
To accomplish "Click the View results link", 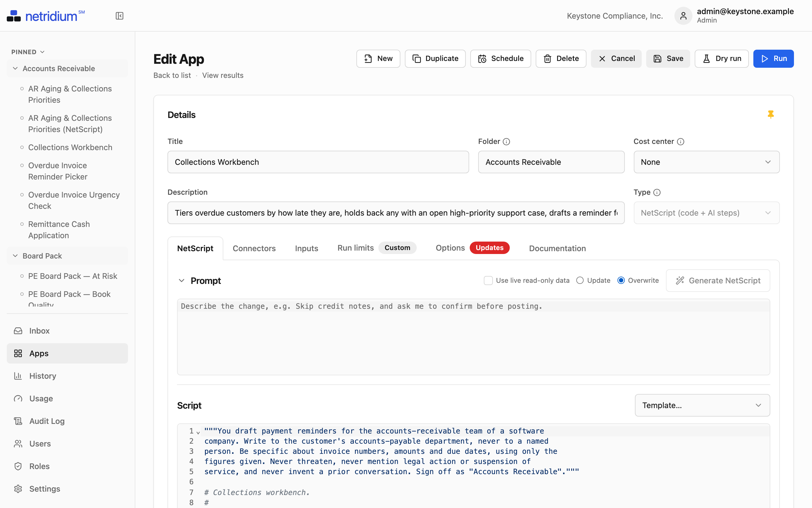I will point(223,75).
